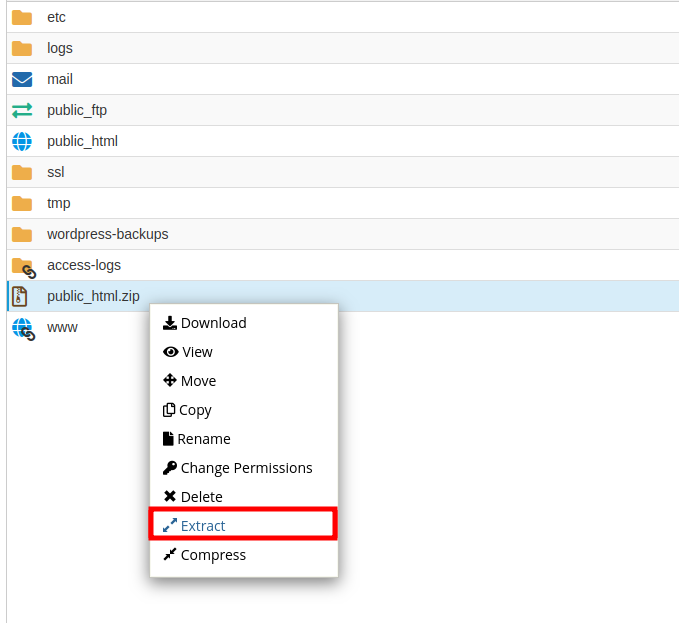
Task: Select the public_html.zip file name
Action: (x=93, y=297)
